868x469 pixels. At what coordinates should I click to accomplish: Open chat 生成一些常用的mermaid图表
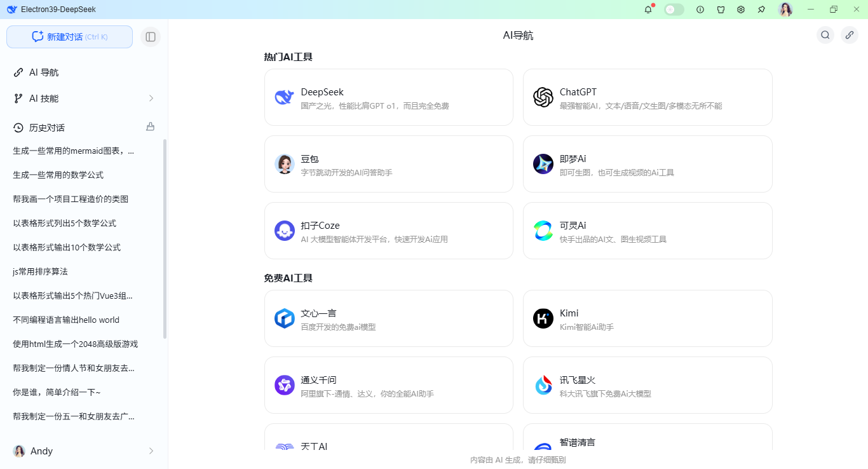(74, 151)
